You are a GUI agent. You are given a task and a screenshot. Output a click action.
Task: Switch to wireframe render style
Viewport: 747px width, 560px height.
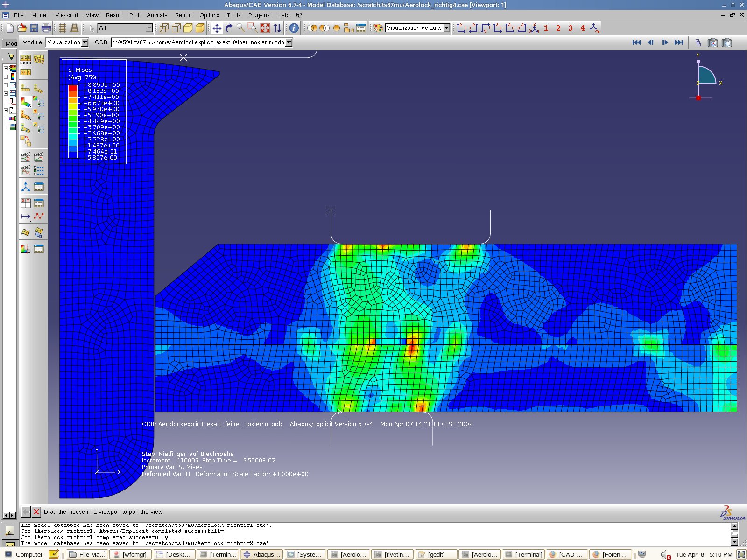164,28
